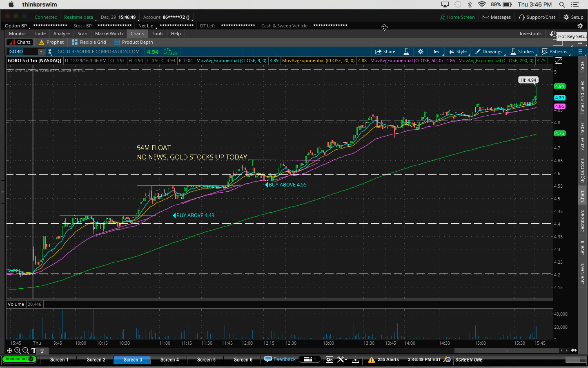
Task: Switch to the Screen 4 workspace tab
Action: point(169,359)
